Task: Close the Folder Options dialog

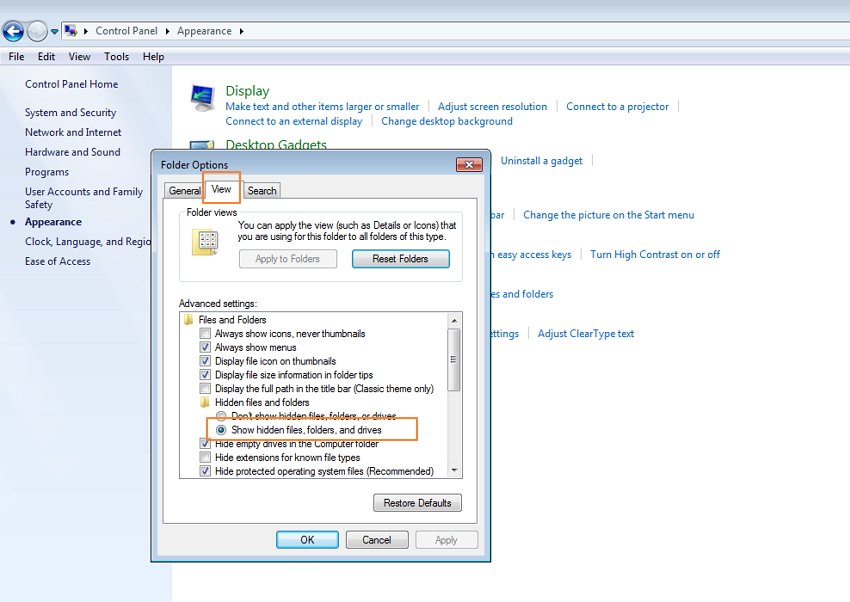Action: click(x=469, y=164)
